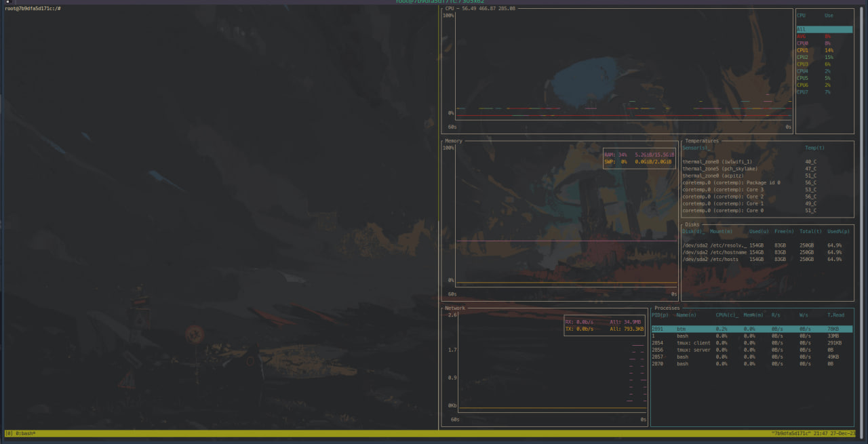Sort temperatures by the Temp(t) column header
The width and height of the screenshot is (868, 444).
815,148
